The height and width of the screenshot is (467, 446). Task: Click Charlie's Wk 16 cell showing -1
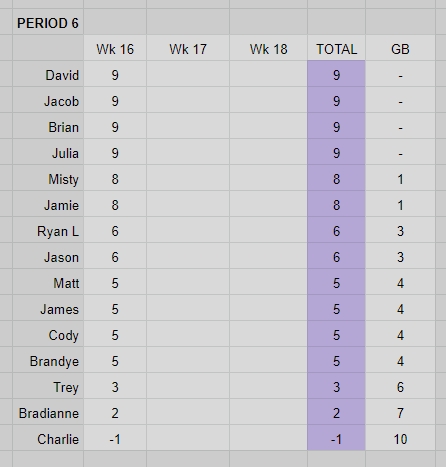coord(115,438)
